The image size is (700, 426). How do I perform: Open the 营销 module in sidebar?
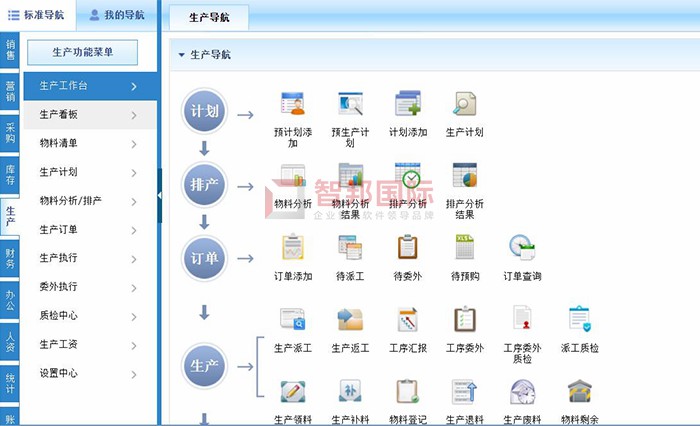point(10,91)
